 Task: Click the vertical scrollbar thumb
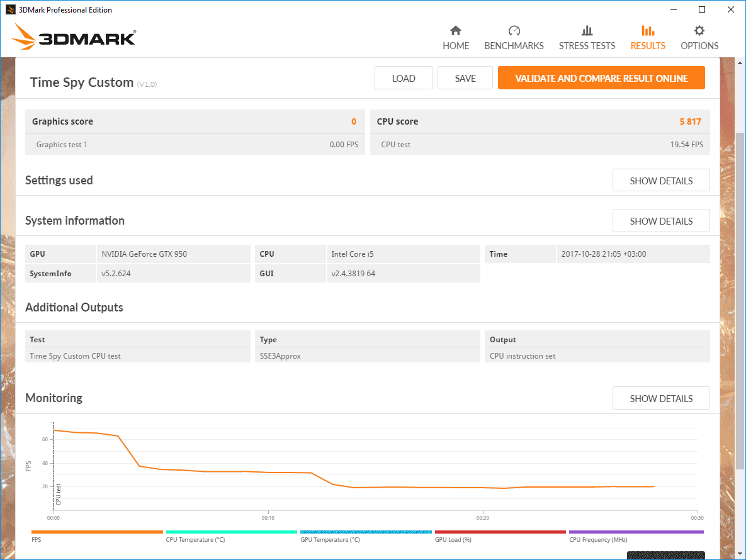coord(740,300)
